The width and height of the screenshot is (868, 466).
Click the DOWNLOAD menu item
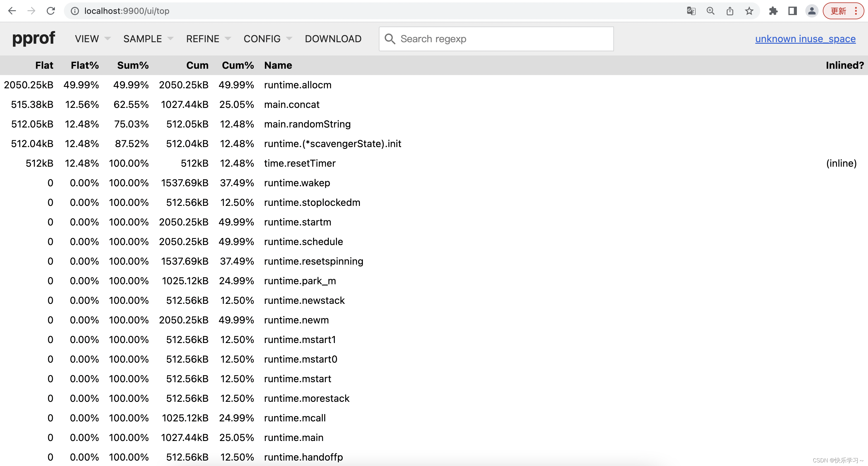[x=333, y=39]
